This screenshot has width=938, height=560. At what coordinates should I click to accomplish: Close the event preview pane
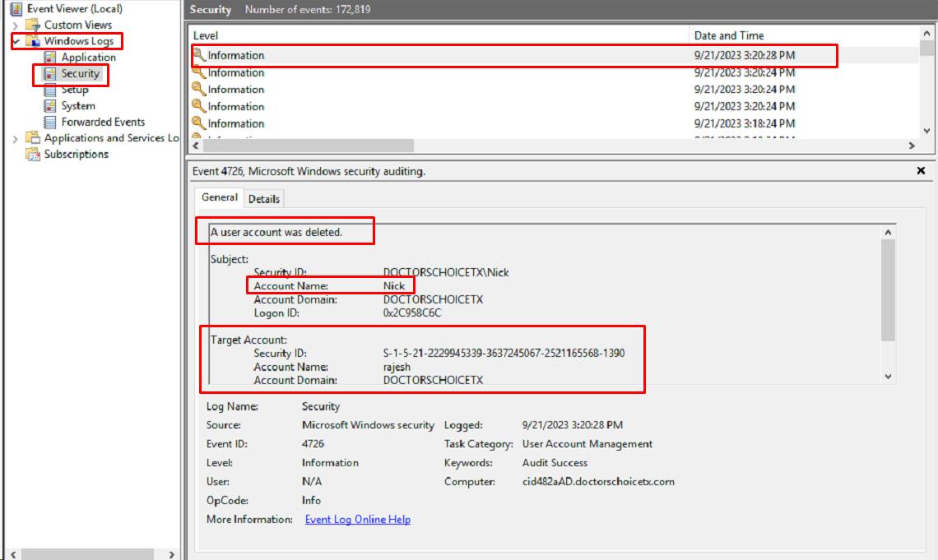point(921,171)
